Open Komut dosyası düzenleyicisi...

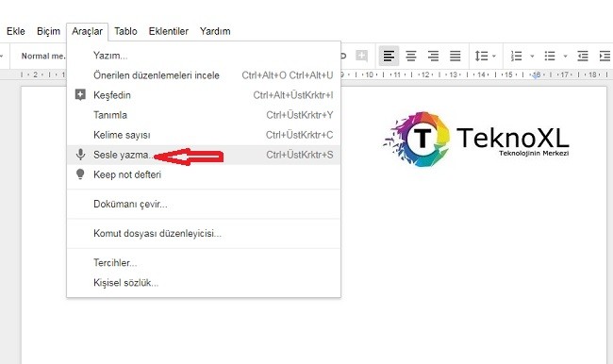pos(204,234)
